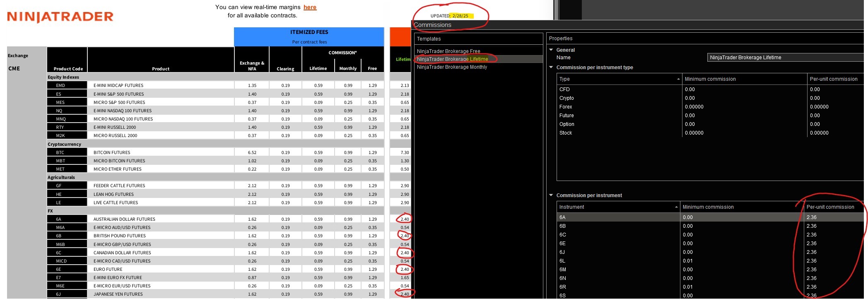Select the 6C instrument in Commissions window

[710, 234]
